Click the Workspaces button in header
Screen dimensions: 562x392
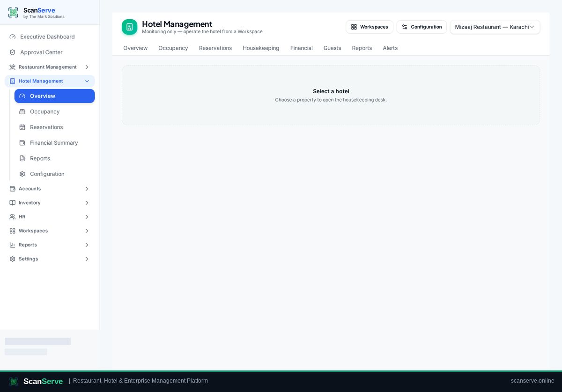(x=370, y=27)
